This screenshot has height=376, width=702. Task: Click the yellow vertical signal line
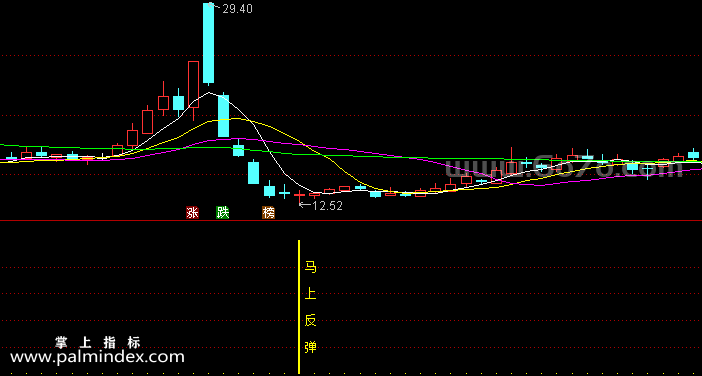pos(299,307)
